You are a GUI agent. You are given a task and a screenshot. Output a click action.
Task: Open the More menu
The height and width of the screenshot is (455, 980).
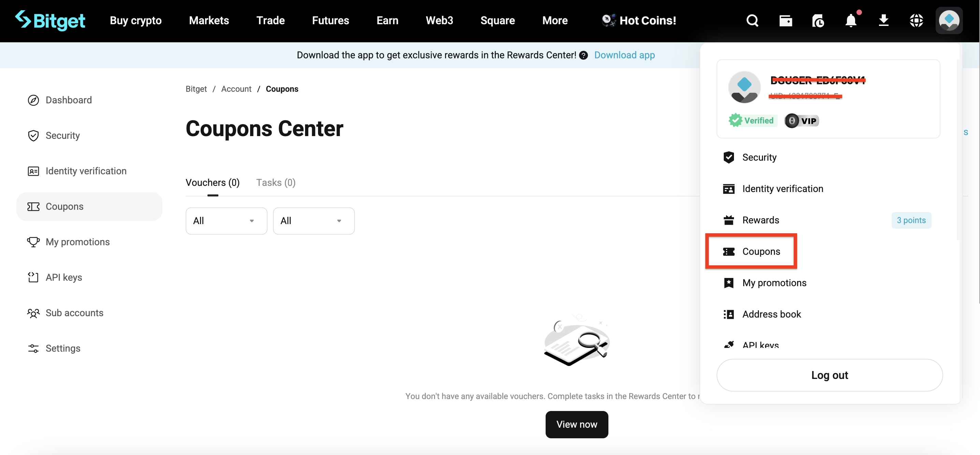(555, 20)
